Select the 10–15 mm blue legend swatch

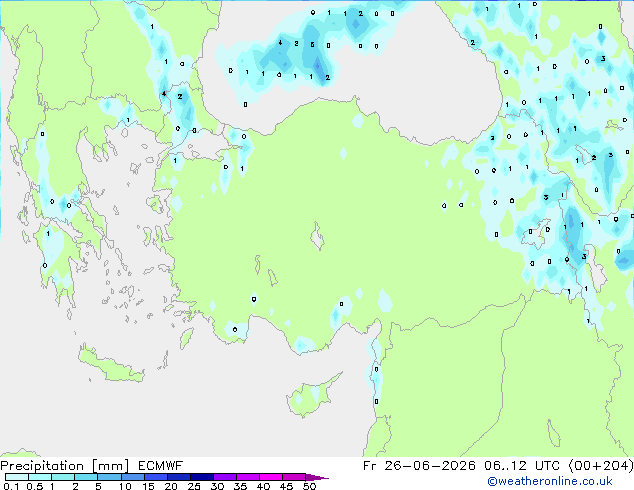click(133, 477)
